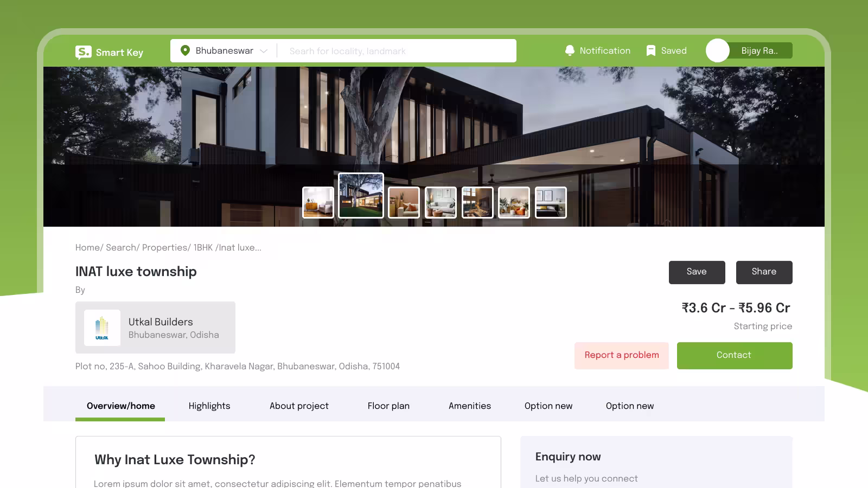Show the Amenities tab

[470, 406]
